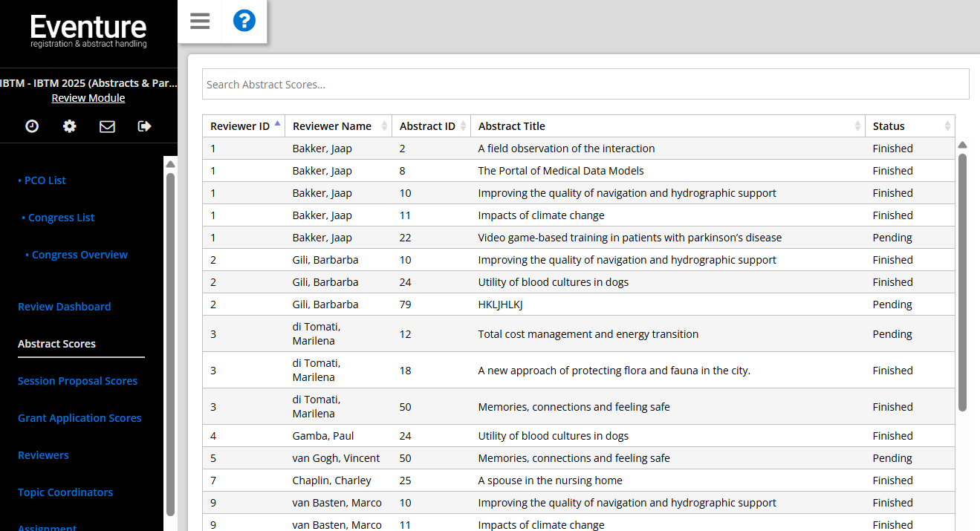Go to Session Proposal Scores
Image resolution: width=980 pixels, height=531 pixels.
[77, 381]
